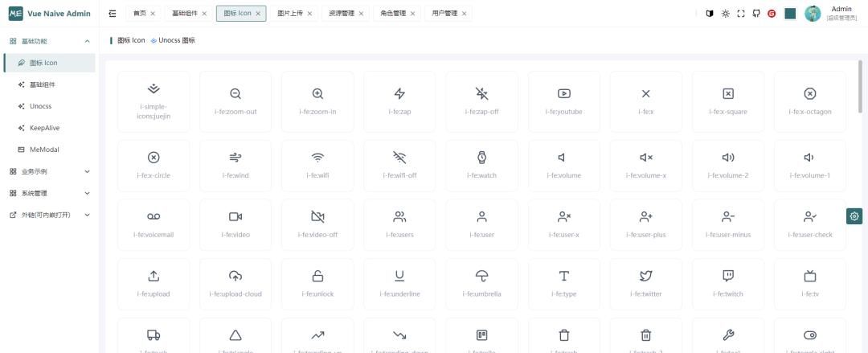Image resolution: width=868 pixels, height=353 pixels.
Task: Expand the 业务示例 menu group
Action: pos(47,171)
